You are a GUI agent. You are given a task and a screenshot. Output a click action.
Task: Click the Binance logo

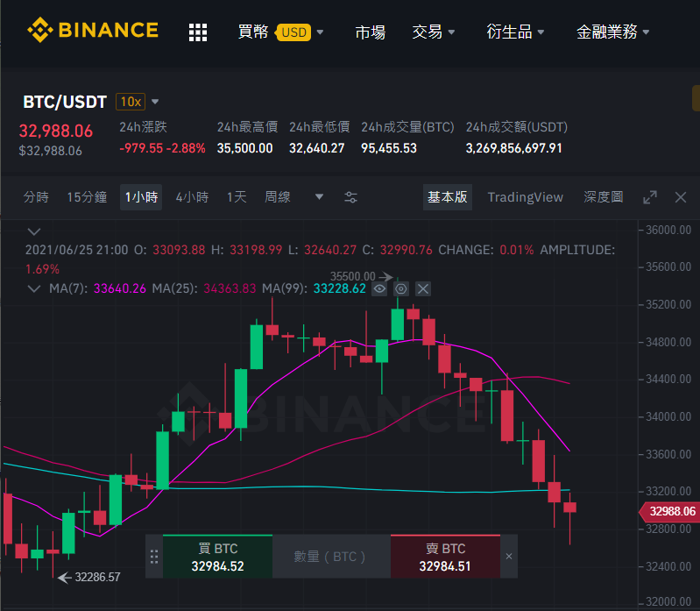tap(93, 30)
